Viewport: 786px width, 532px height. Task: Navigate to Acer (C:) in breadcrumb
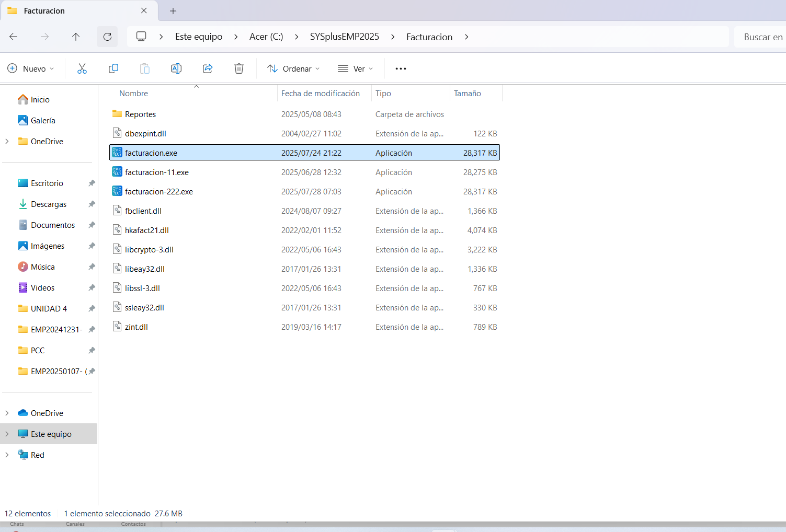point(266,37)
